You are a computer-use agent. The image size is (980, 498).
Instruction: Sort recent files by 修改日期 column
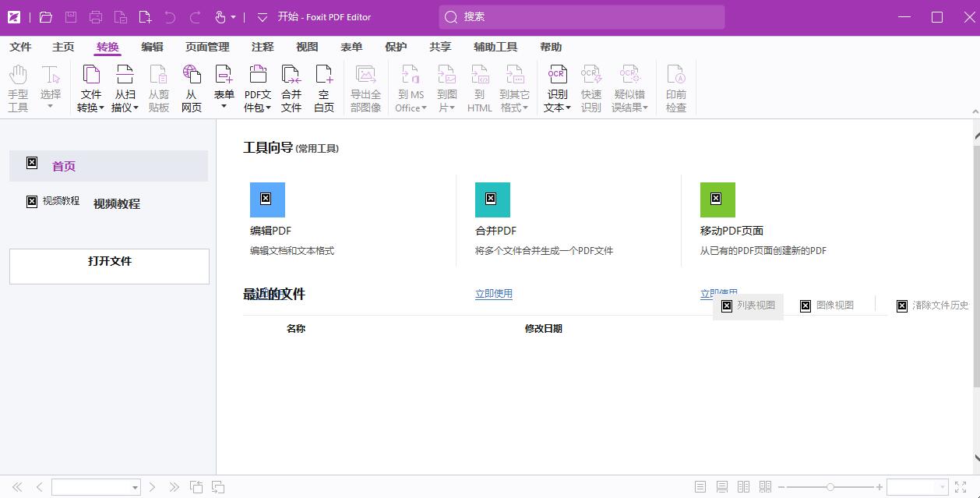543,328
